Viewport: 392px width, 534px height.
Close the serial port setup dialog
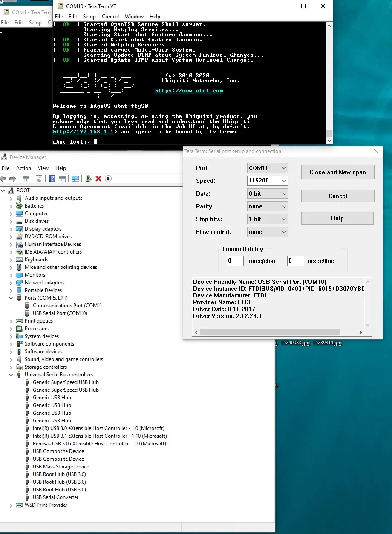[376, 151]
